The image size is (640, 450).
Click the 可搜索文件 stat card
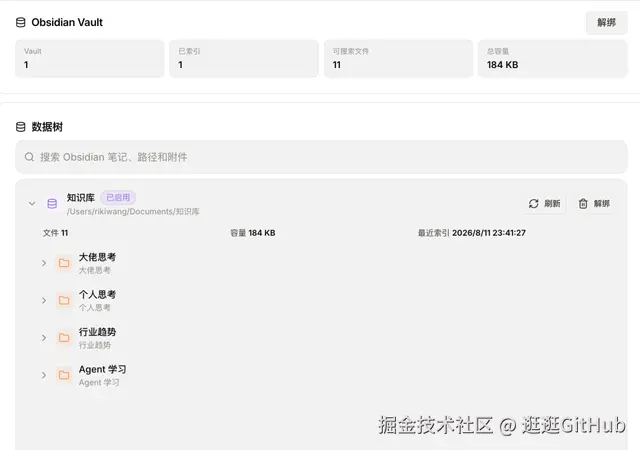[x=398, y=58]
